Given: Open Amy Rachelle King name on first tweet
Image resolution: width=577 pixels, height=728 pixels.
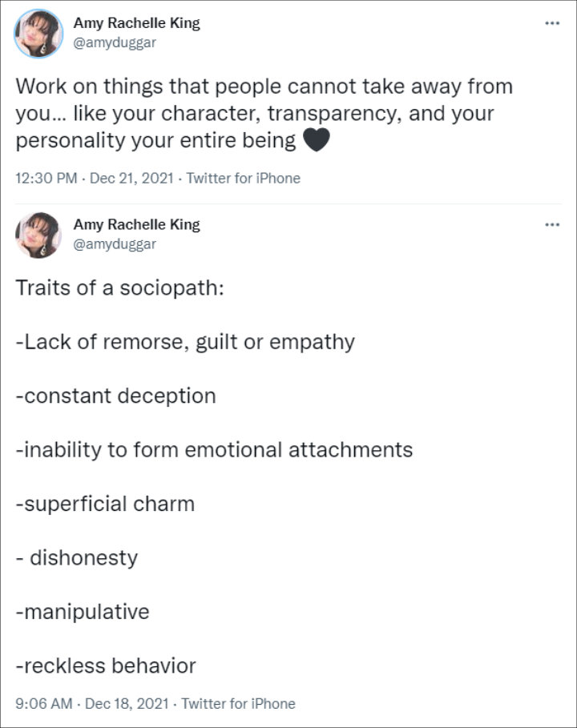Looking at the screenshot, I should [136, 22].
